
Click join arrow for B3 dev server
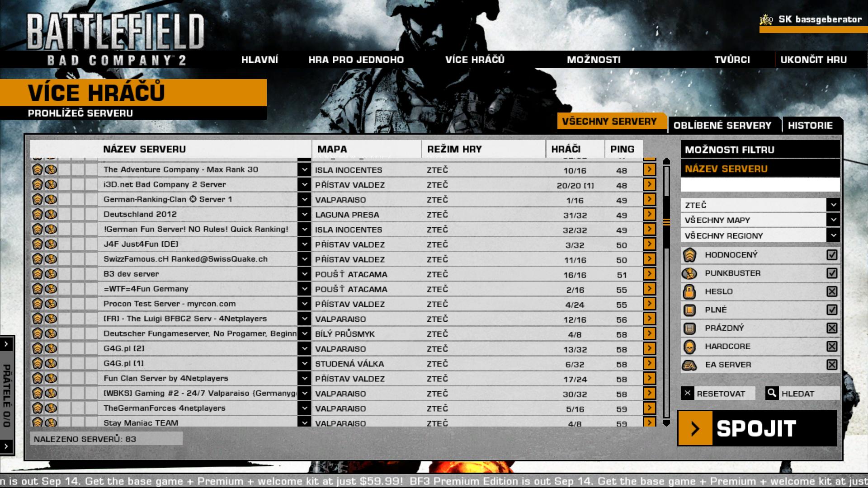pyautogui.click(x=649, y=274)
